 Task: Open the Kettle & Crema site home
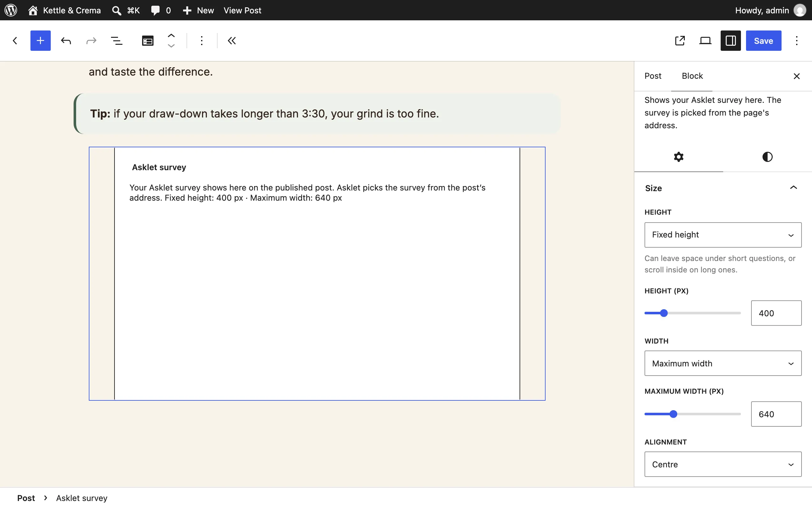(64, 10)
